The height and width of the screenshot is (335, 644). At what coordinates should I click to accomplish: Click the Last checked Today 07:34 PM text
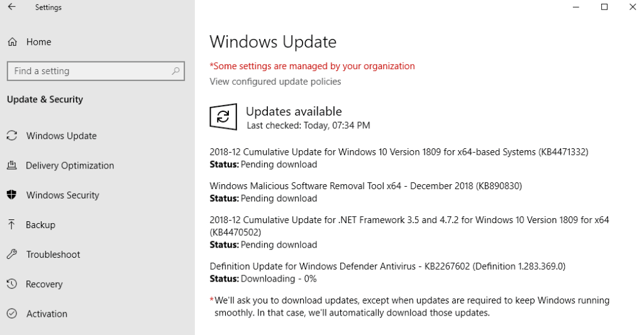(x=308, y=125)
